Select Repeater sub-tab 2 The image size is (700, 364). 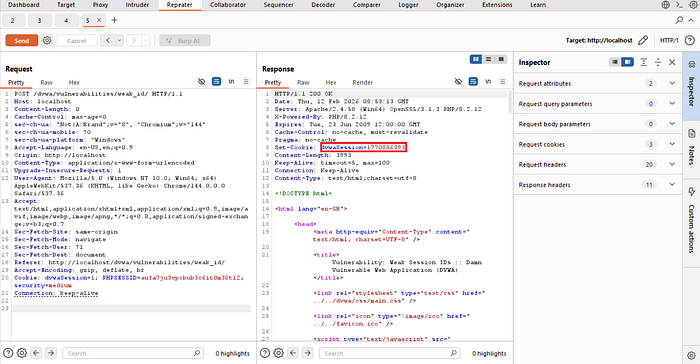click(x=12, y=20)
